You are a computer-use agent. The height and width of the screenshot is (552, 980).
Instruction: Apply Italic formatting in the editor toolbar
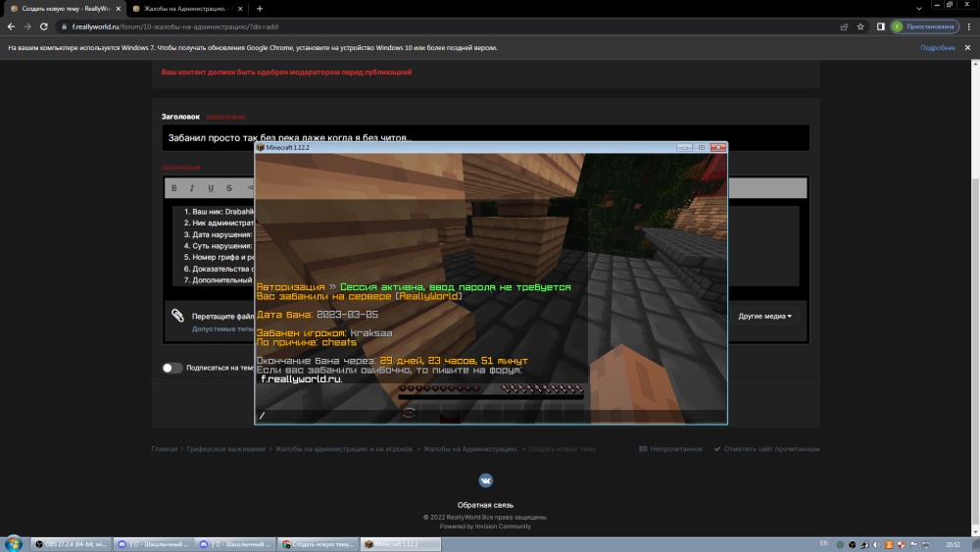click(192, 188)
